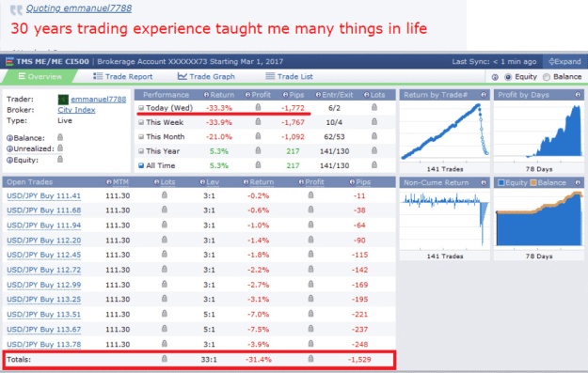Click the Entr/Exit column info icon

click(318, 95)
